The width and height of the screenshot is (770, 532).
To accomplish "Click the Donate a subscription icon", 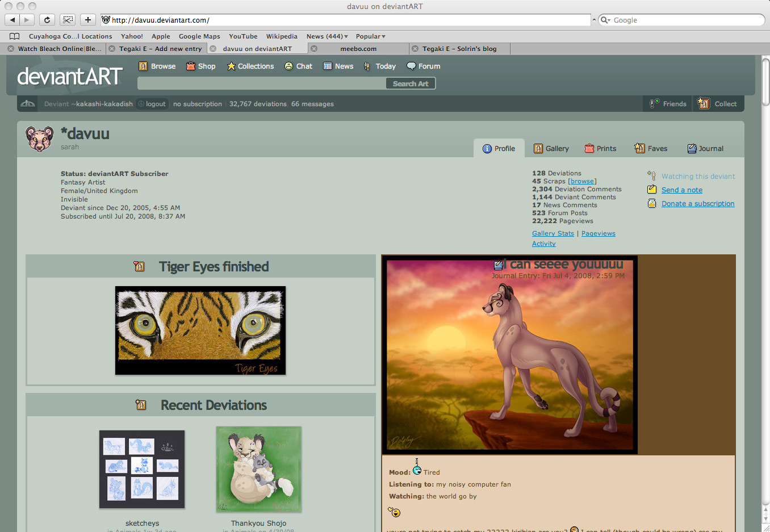I will 652,203.
